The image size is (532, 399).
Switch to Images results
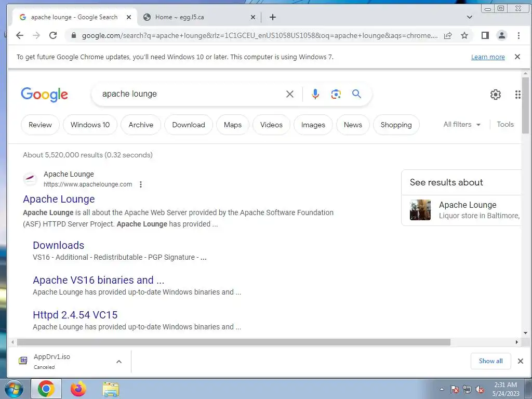click(x=313, y=125)
